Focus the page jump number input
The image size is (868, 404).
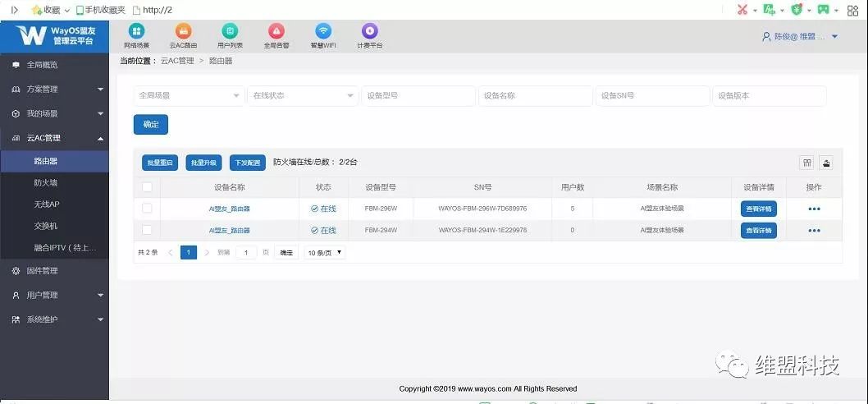pyautogui.click(x=246, y=253)
